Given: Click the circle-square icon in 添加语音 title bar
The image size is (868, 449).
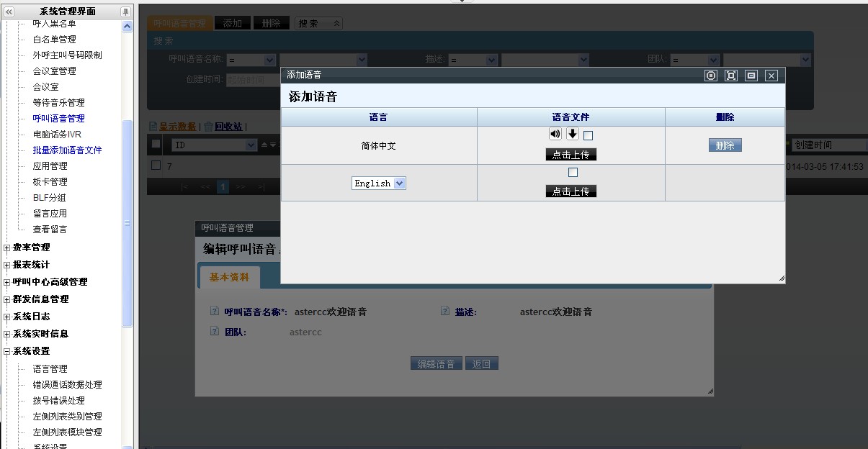Looking at the screenshot, I should click(711, 76).
